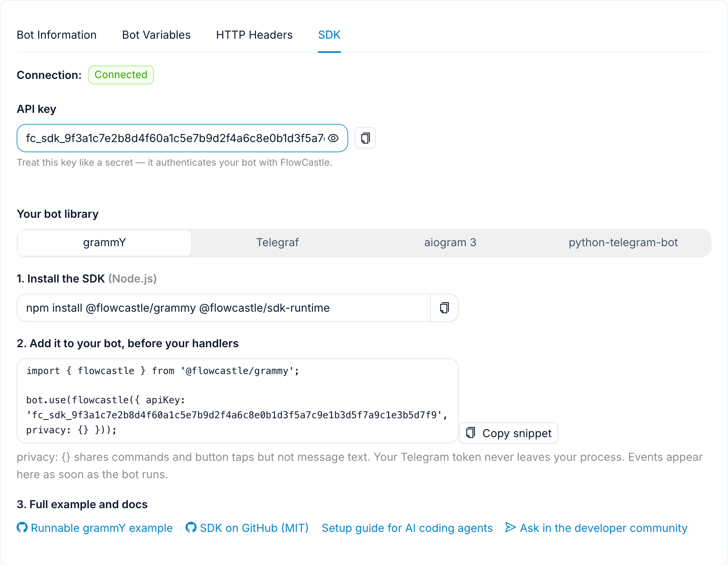Click the clipboard icon inside Copy snippet
728x565 pixels.
tap(471, 433)
